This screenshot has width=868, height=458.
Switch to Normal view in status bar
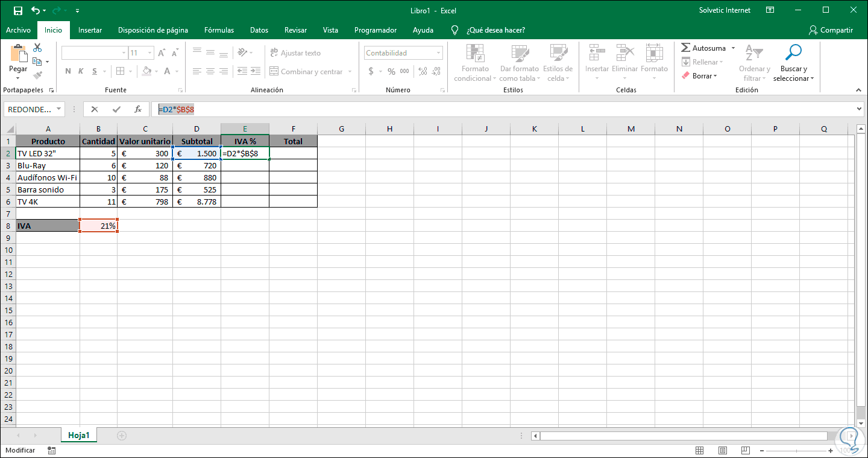700,450
